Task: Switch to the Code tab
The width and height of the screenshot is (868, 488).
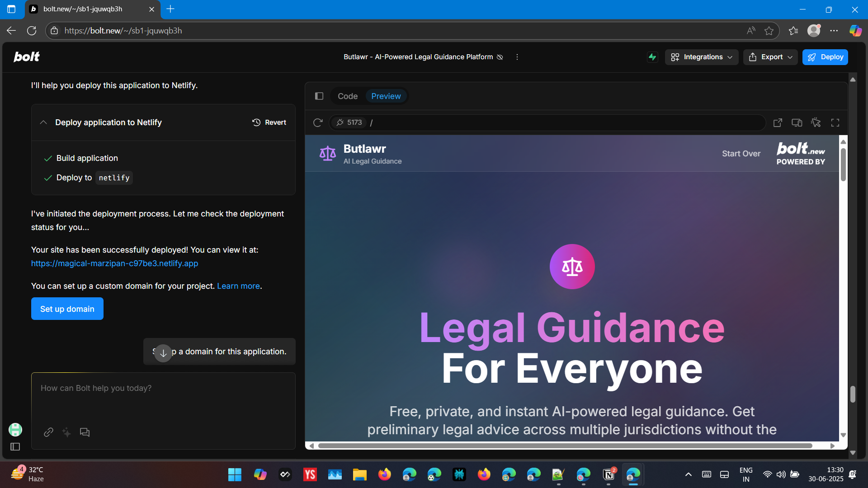Action: pos(347,96)
